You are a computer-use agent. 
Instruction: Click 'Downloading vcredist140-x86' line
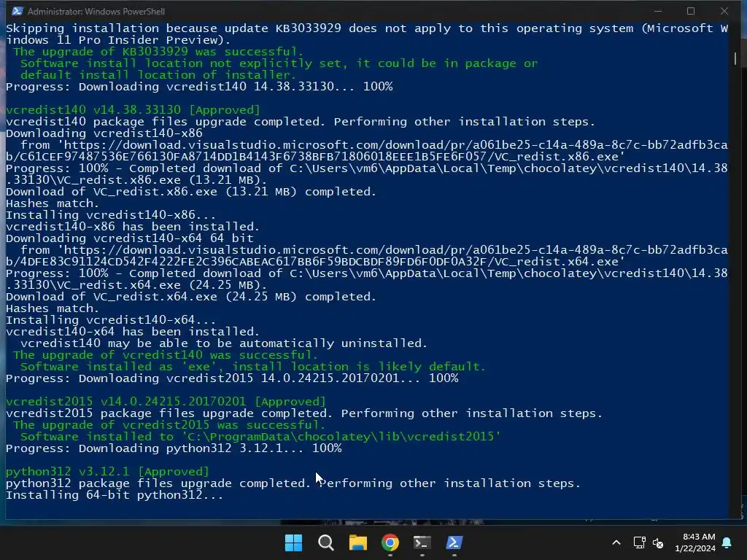coord(104,133)
